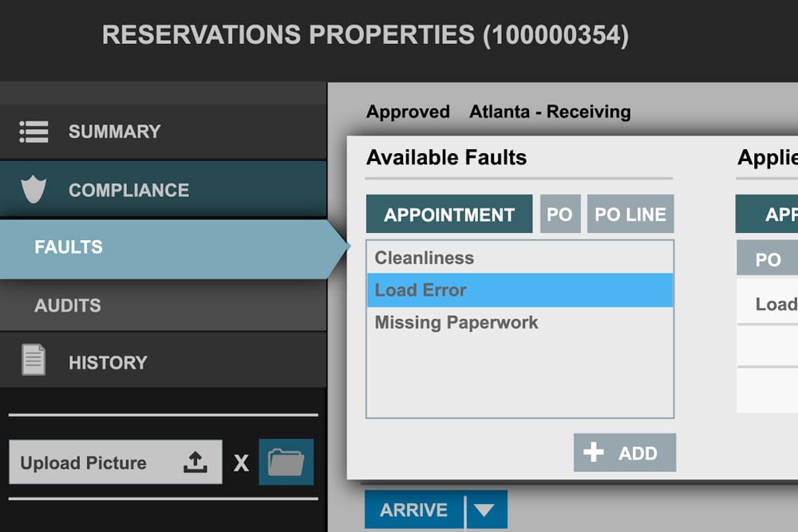Switch to the PO Line tab

pyautogui.click(x=630, y=215)
